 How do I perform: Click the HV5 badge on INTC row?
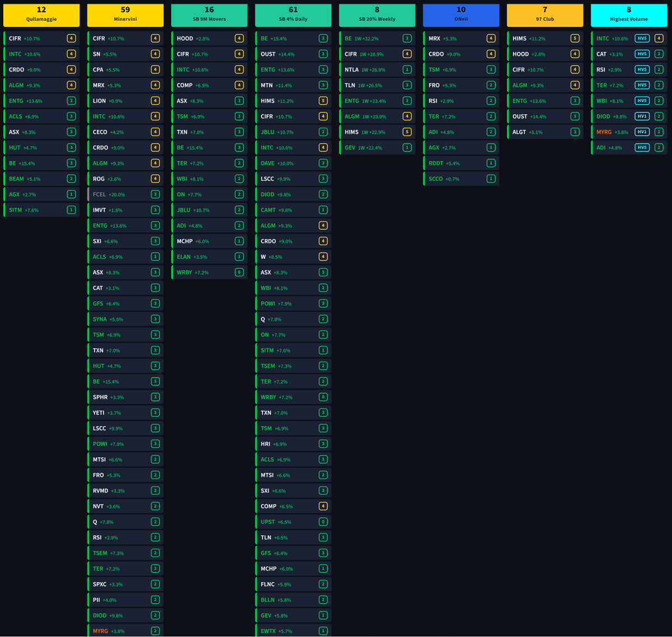642,39
